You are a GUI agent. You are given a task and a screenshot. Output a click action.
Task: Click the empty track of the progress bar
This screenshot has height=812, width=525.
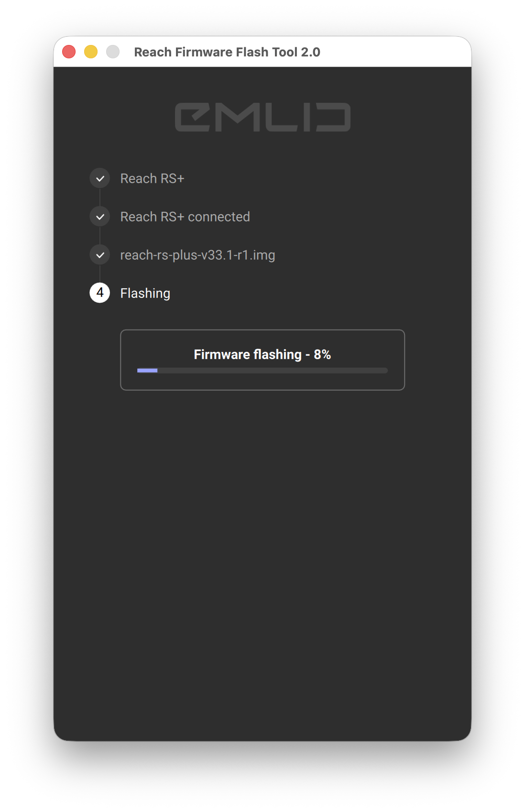[x=273, y=371]
